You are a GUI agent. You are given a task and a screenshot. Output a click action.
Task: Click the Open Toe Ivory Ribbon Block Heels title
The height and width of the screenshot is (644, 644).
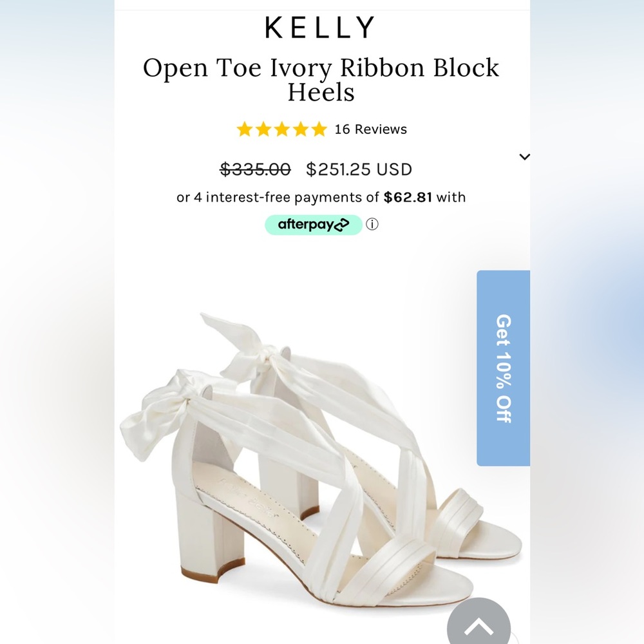322,80
